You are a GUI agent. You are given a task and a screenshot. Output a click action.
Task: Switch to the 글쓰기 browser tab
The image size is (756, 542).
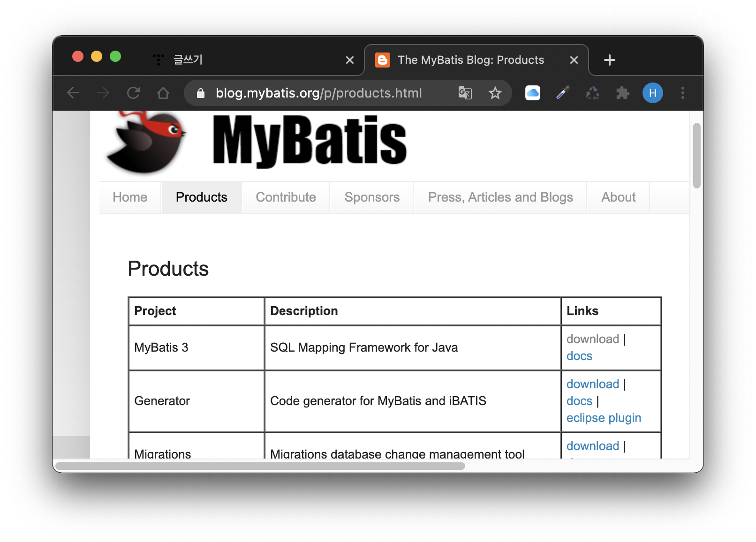pyautogui.click(x=253, y=60)
